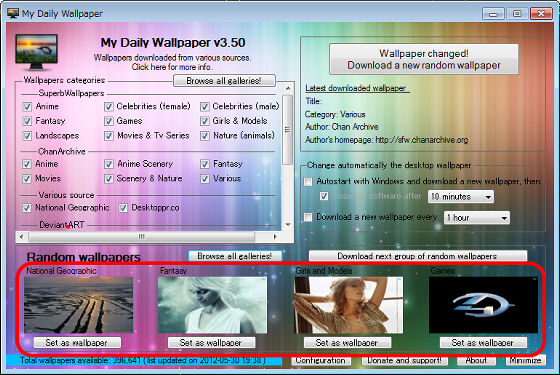Uncheck the Landscapes category
560x375 pixels.
tap(27, 136)
